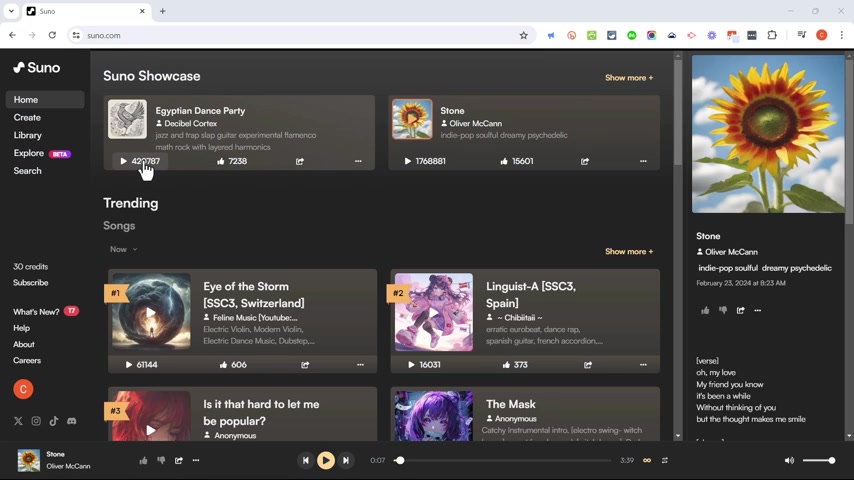Thumbs down Stone in right details panel
The image size is (854, 480).
723,311
